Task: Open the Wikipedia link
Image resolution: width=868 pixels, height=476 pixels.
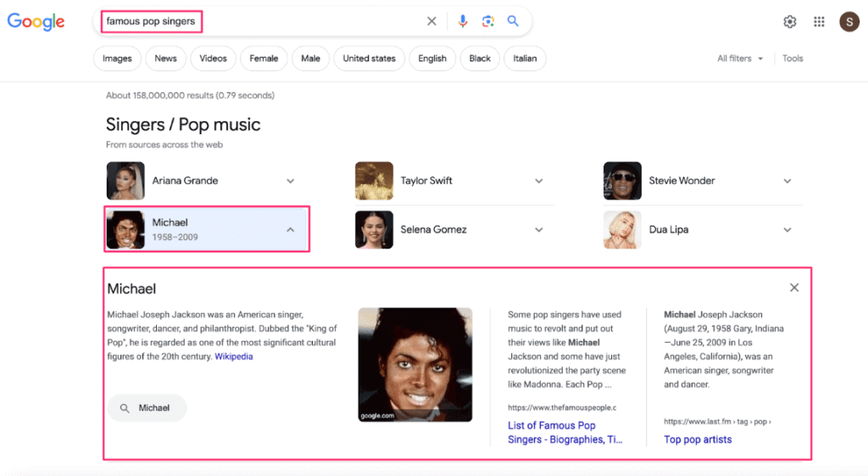Action: (234, 356)
